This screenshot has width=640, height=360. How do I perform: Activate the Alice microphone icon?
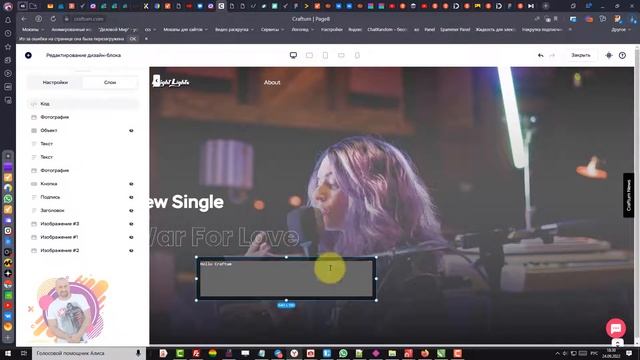[138, 353]
